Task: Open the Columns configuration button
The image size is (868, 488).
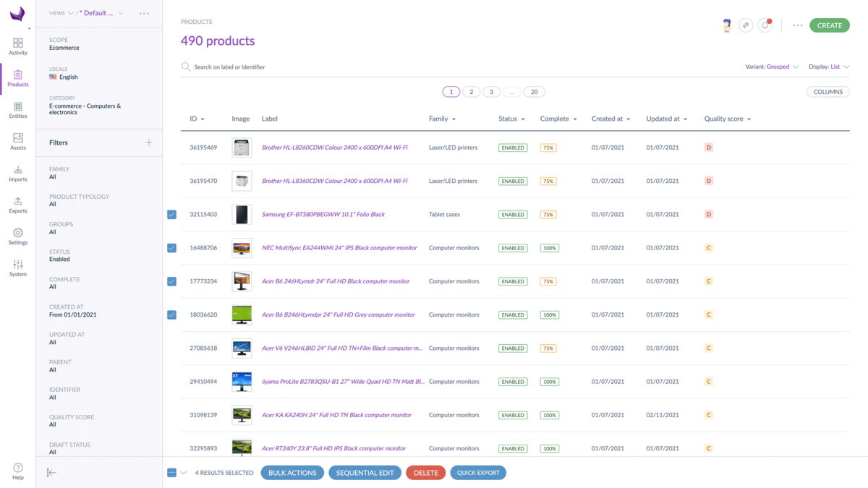Action: (x=828, y=92)
